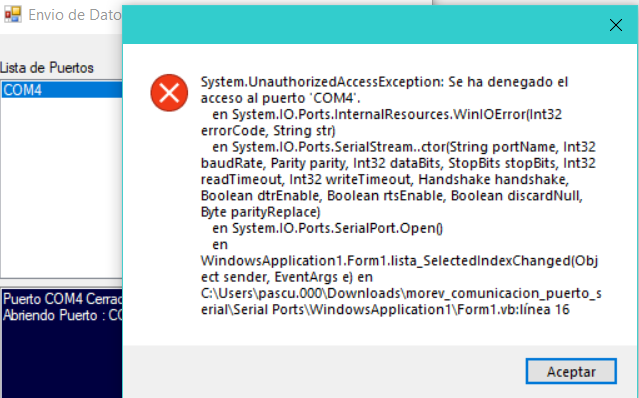The width and height of the screenshot is (639, 398).
Task: Select COM4 in the port list
Action: click(x=62, y=90)
